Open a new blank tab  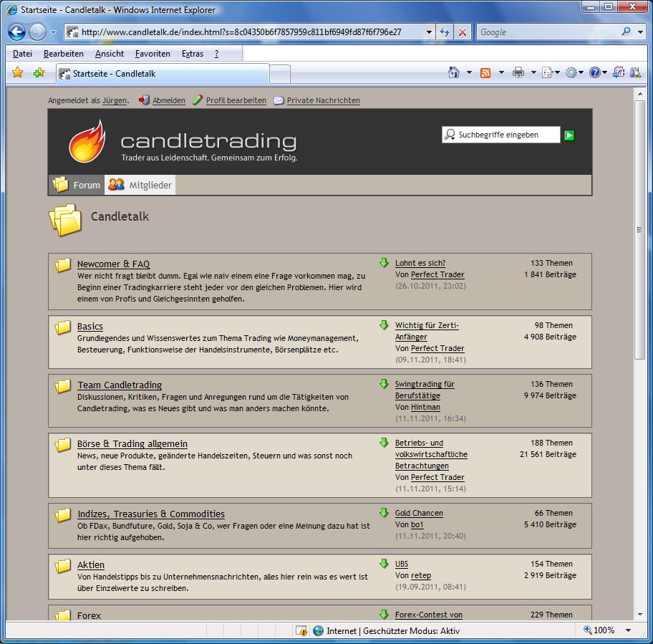pyautogui.click(x=280, y=75)
